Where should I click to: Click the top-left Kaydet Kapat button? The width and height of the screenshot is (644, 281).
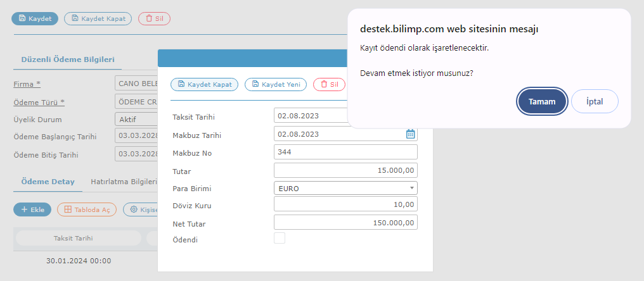click(98, 18)
